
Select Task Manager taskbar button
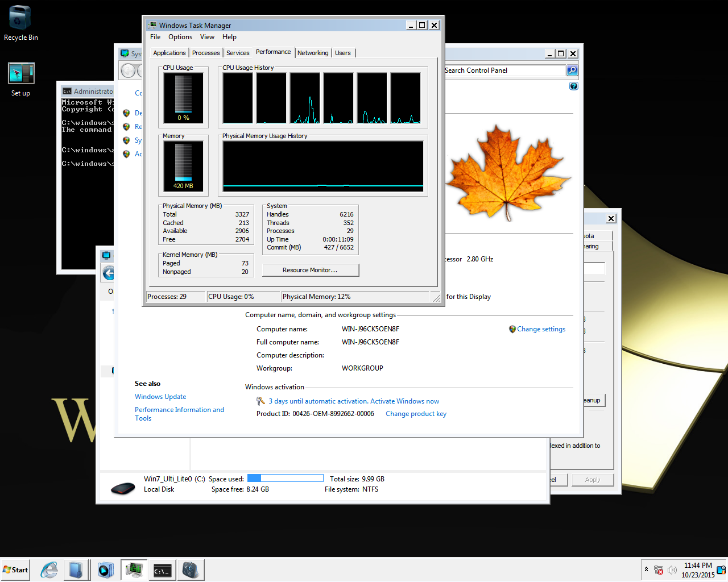(x=134, y=569)
